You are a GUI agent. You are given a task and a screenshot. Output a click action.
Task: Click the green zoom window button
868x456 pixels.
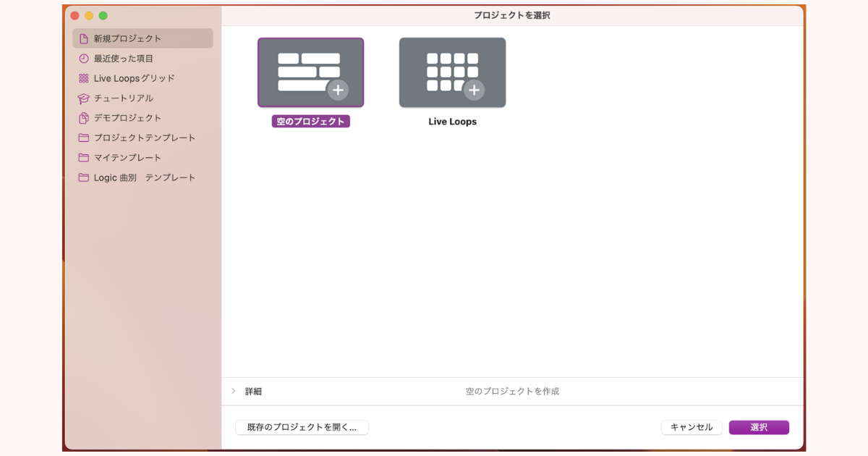pos(103,15)
